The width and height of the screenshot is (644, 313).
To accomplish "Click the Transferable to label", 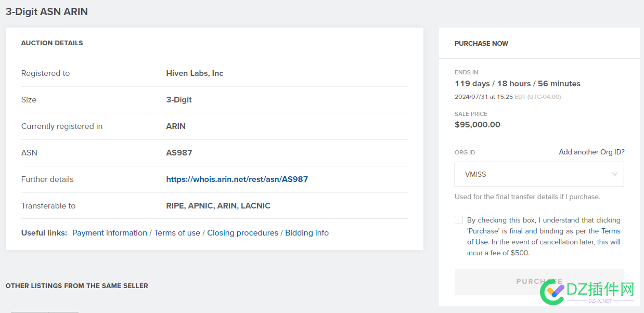I will [x=48, y=205].
